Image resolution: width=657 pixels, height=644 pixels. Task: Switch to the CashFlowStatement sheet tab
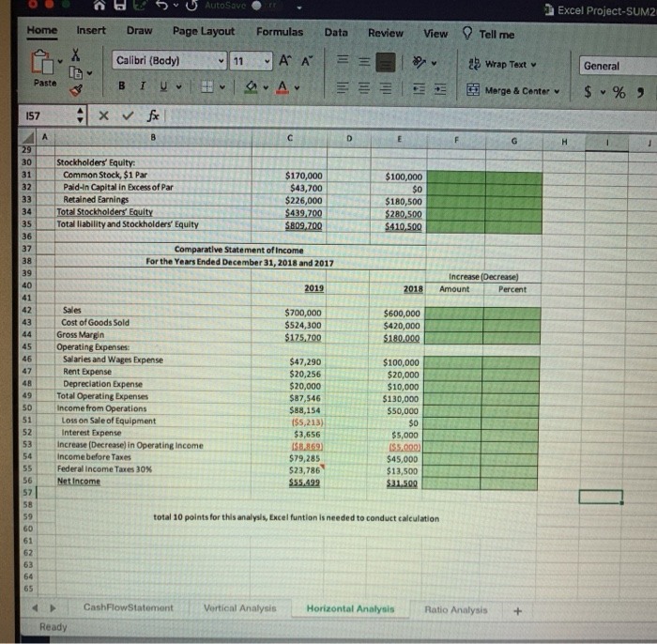click(129, 607)
